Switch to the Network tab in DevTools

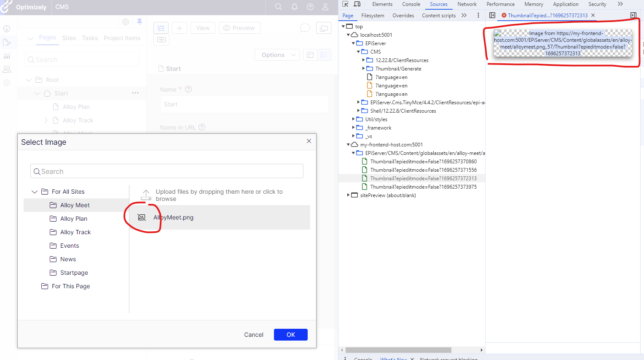pyautogui.click(x=467, y=4)
